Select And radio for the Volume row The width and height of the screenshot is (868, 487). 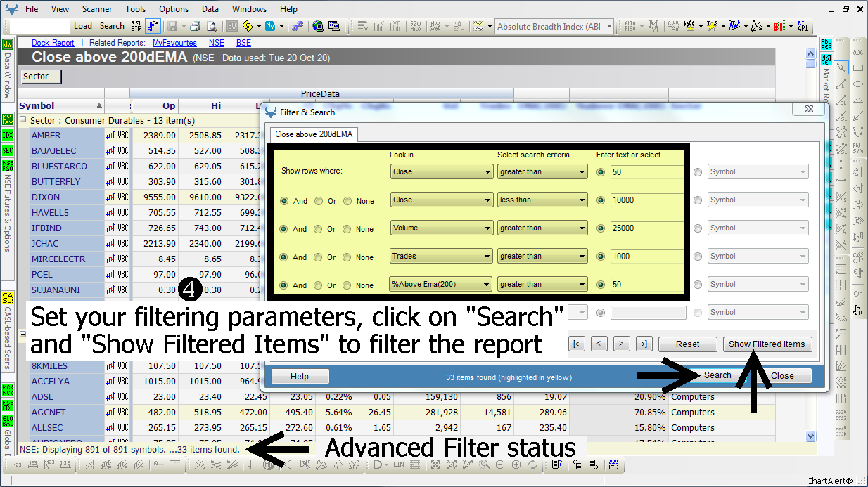(285, 229)
